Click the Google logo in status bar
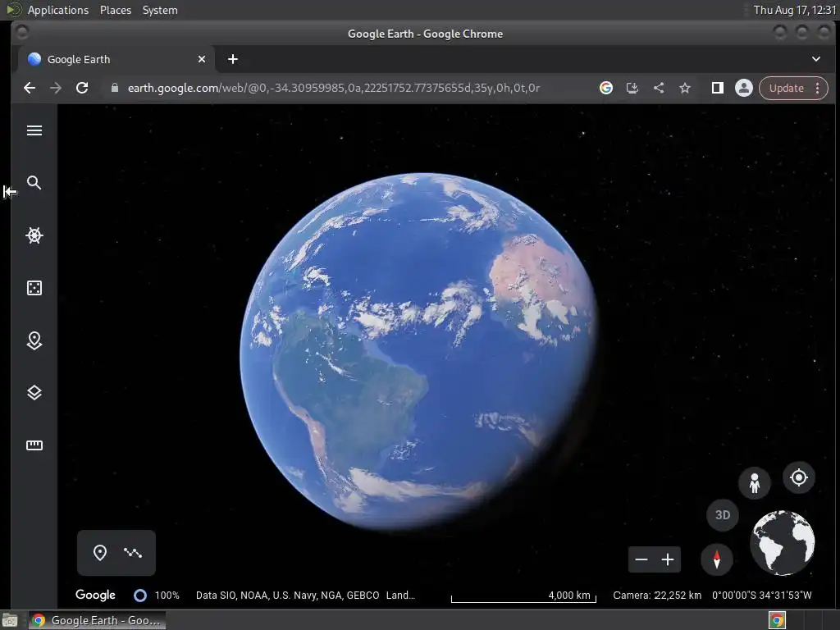Image resolution: width=840 pixels, height=630 pixels. pyautogui.click(x=95, y=595)
